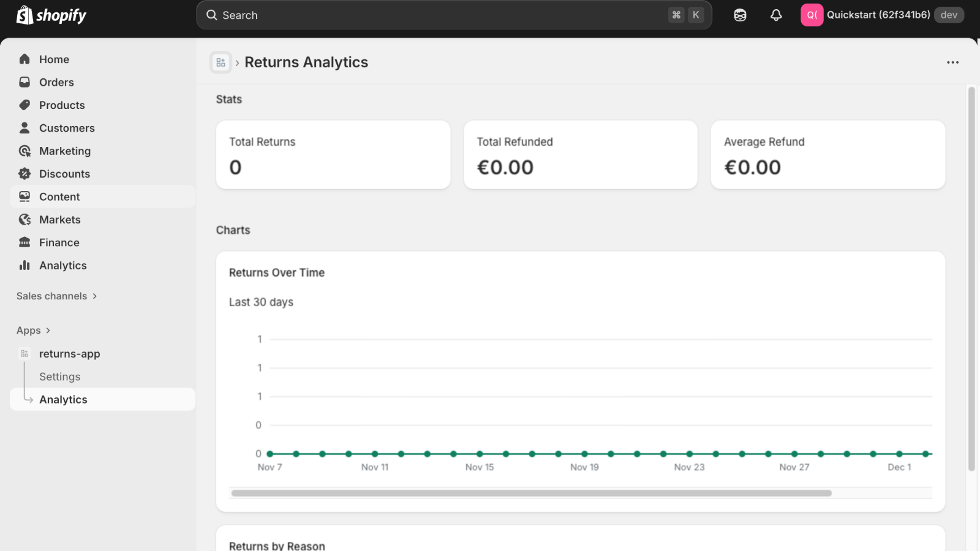Click the returns-app icon in the breadcrumb
Screen dimensions: 980x551
pos(221,62)
